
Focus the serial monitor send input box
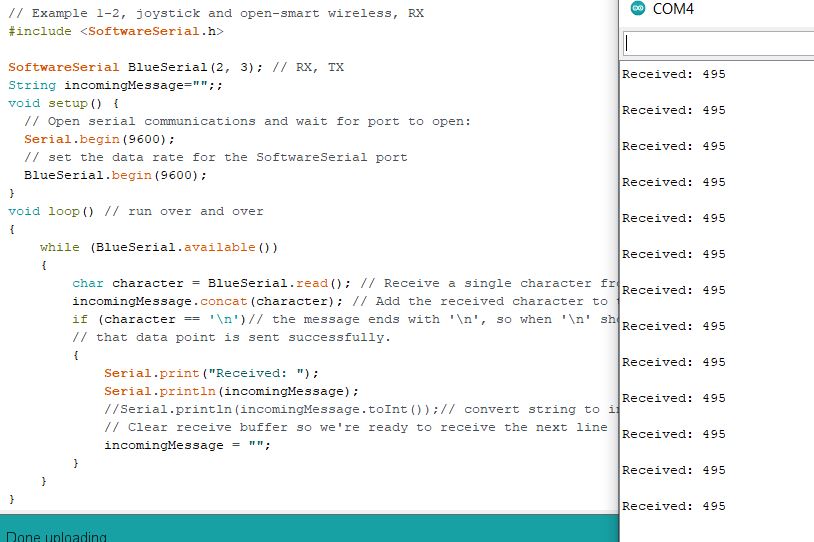(x=718, y=43)
